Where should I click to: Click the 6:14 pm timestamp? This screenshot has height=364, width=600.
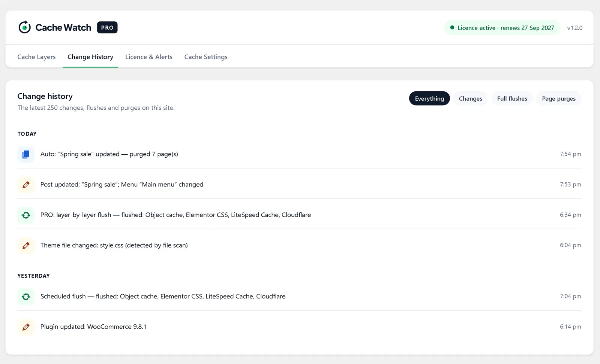coord(570,327)
